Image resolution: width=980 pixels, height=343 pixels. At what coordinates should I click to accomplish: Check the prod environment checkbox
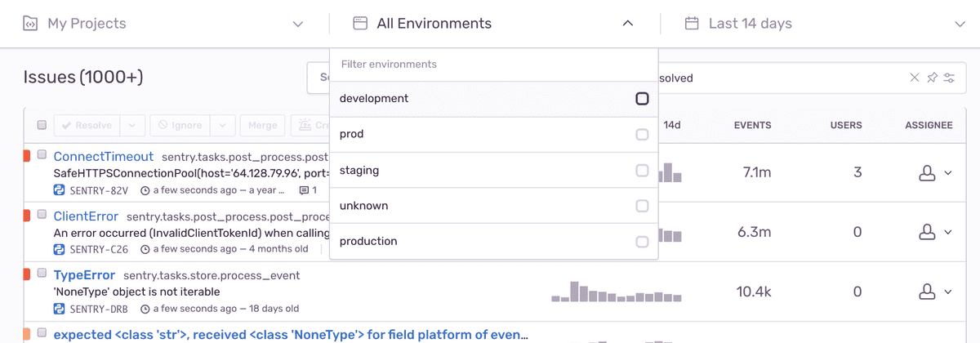tap(642, 134)
